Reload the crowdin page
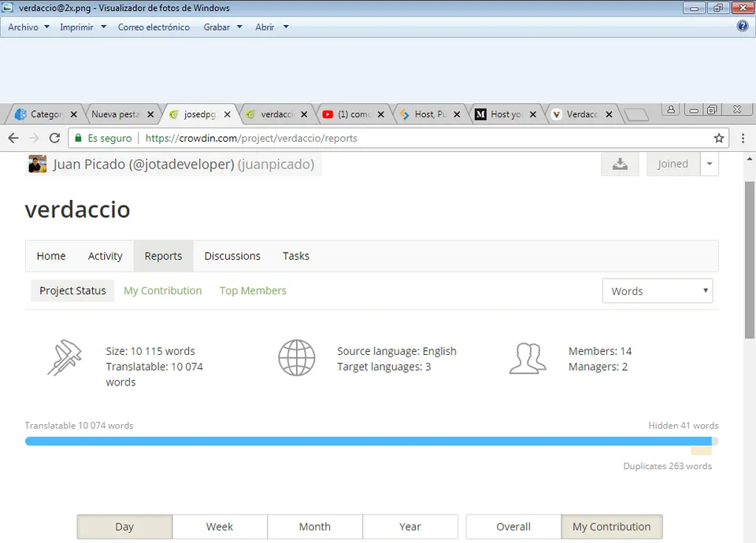 (x=54, y=139)
